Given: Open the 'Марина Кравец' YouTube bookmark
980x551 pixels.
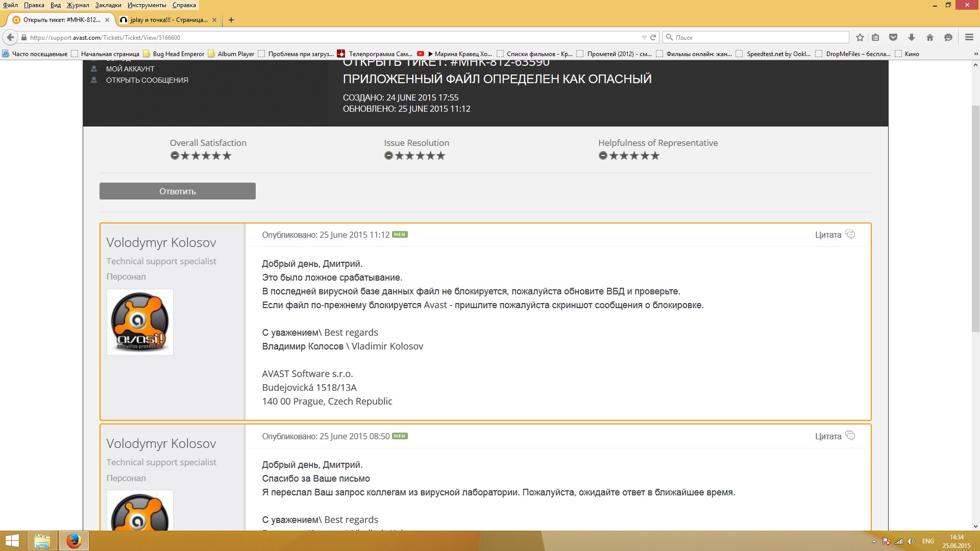Looking at the screenshot, I should [455, 54].
